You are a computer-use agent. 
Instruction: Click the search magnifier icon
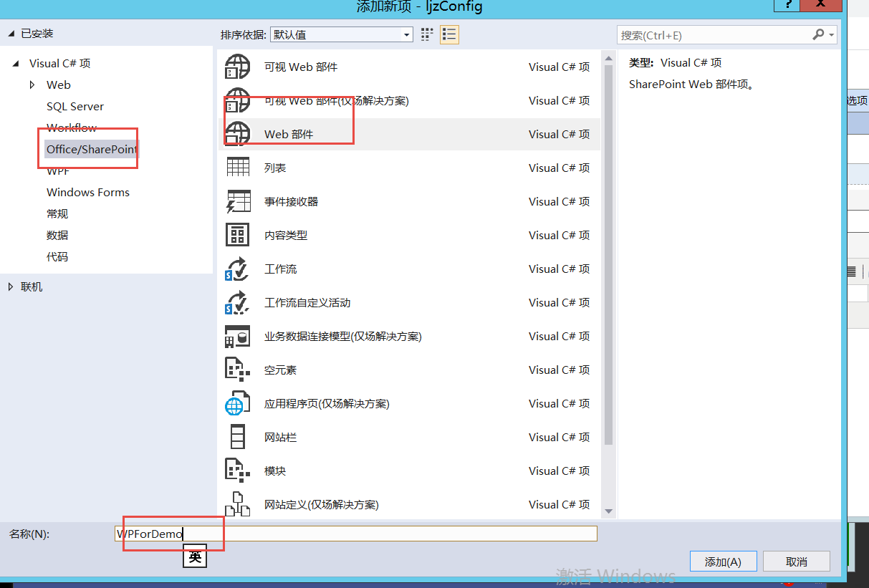[x=818, y=34]
